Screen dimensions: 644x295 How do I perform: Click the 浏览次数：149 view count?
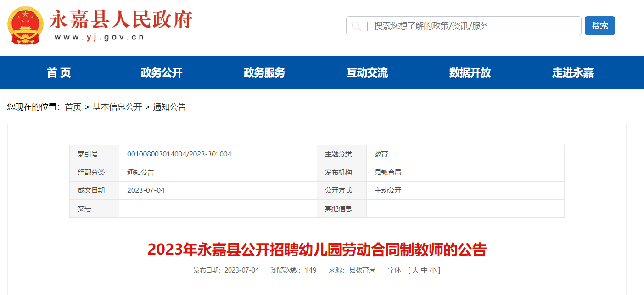(294, 270)
